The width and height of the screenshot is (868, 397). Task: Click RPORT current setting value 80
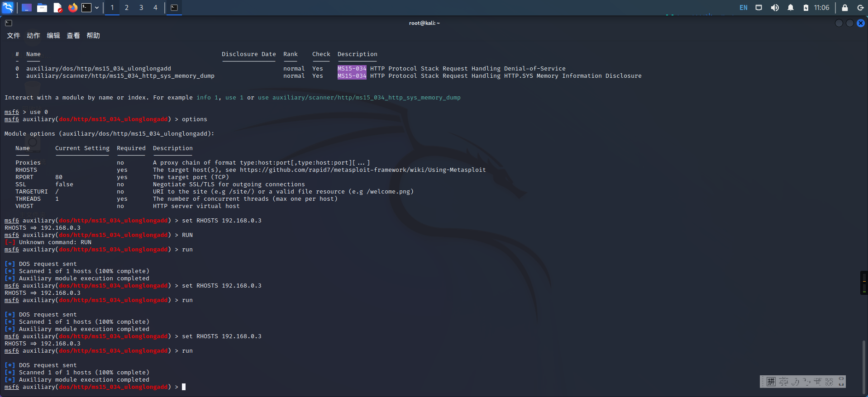(x=59, y=177)
